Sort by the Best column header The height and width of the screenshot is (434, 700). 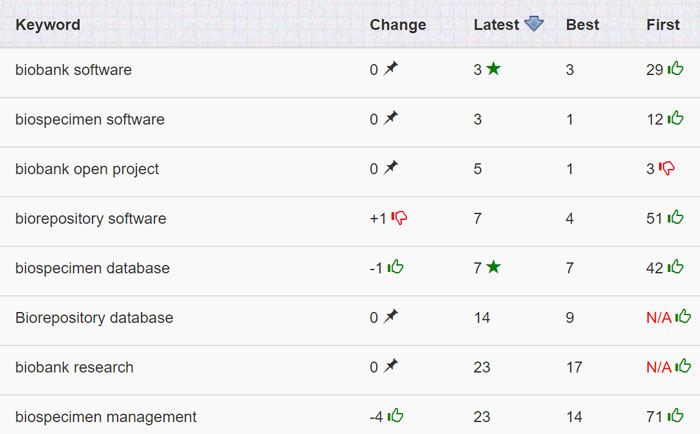coord(582,25)
